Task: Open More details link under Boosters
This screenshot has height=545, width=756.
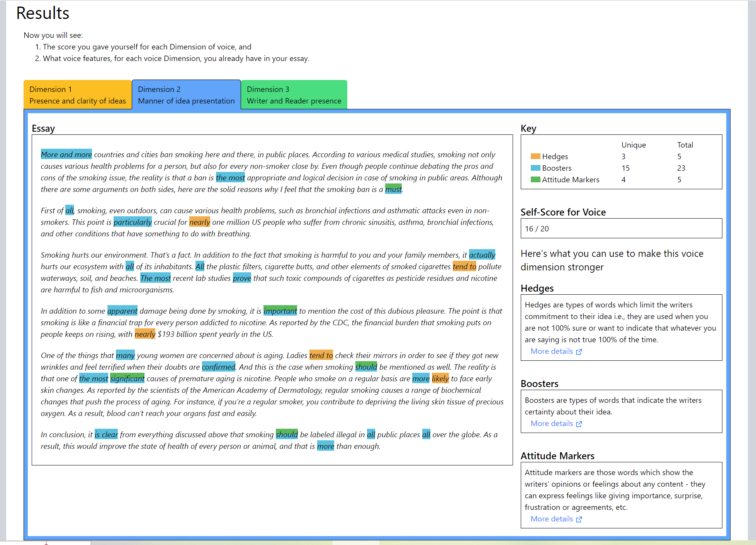Action: pos(552,423)
